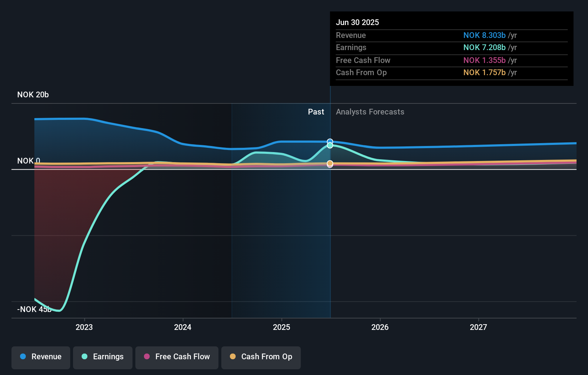Click the Cash From Op legend button
The image size is (588, 375).
click(x=261, y=357)
